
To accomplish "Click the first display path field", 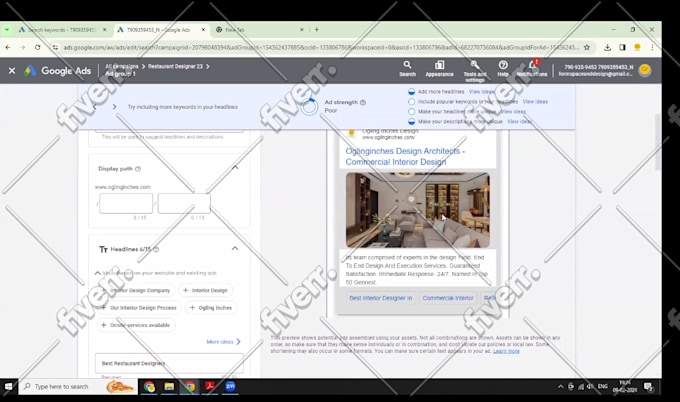I will pos(126,203).
